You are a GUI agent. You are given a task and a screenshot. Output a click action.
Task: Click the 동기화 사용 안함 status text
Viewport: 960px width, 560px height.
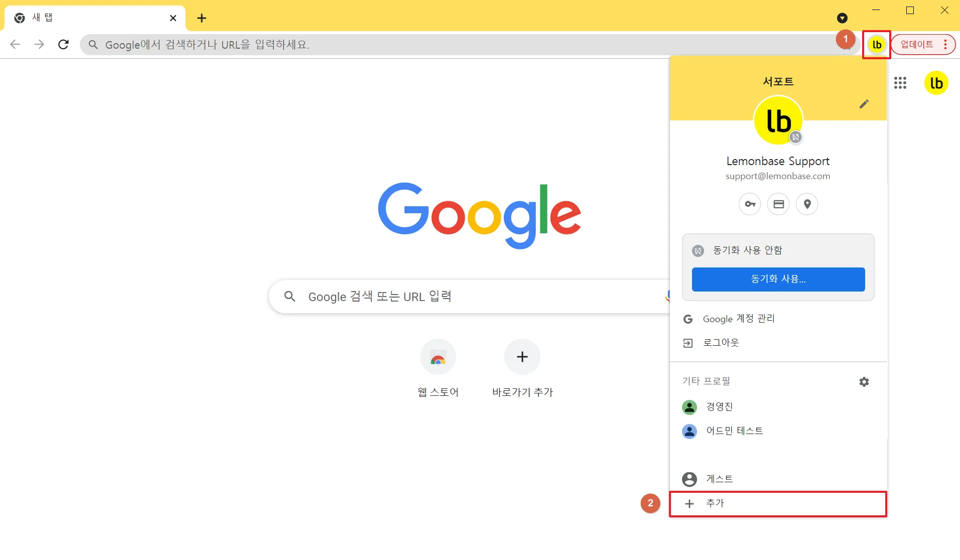[748, 250]
